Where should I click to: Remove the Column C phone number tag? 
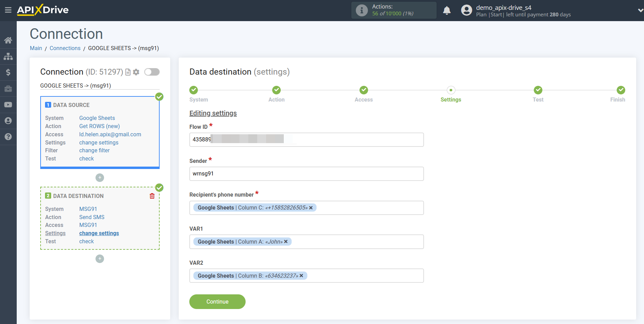pyautogui.click(x=311, y=208)
